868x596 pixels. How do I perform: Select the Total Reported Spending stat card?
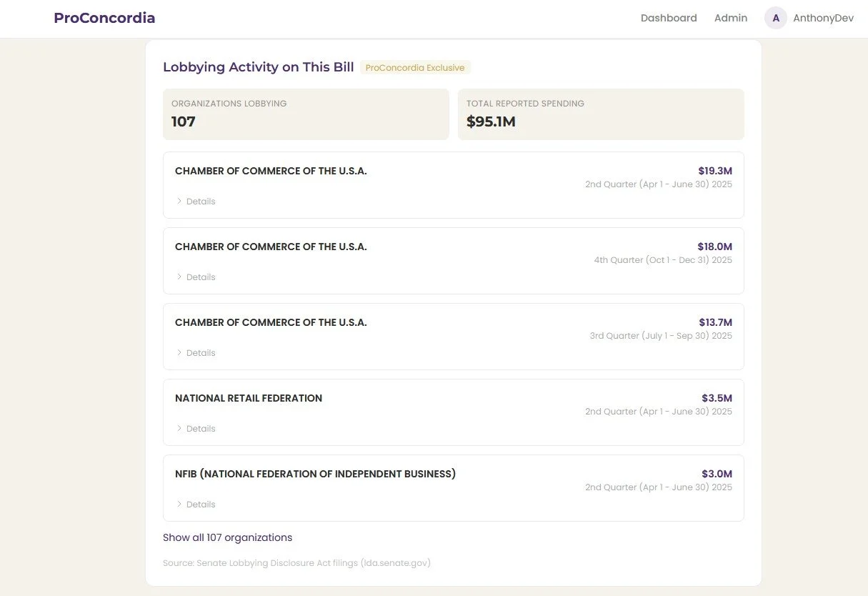pyautogui.click(x=601, y=114)
